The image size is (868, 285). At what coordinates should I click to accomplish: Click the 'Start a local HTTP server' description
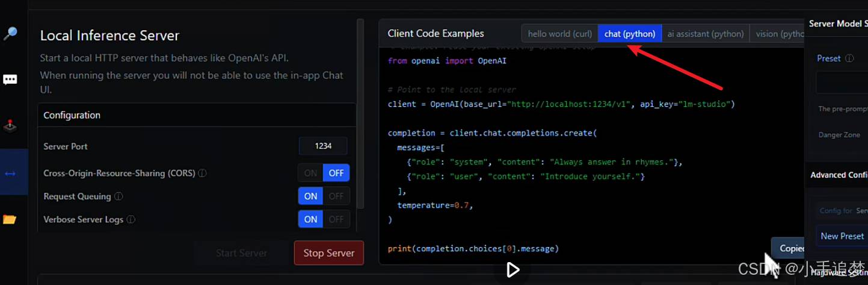pos(164,58)
